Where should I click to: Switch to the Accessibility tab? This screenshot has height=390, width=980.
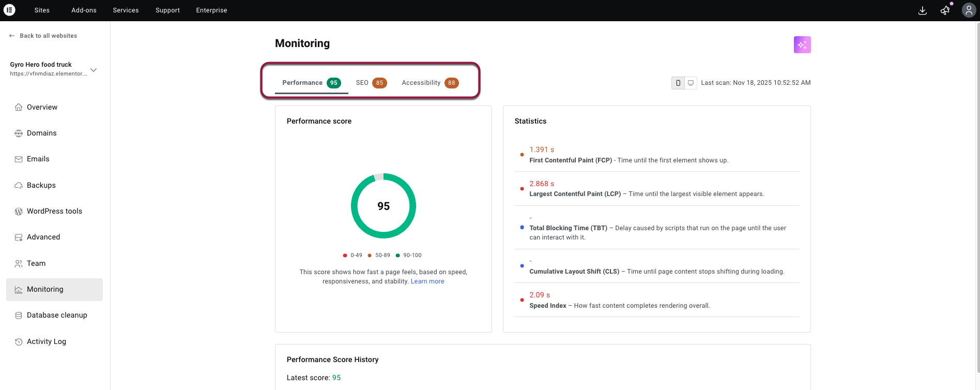430,83
